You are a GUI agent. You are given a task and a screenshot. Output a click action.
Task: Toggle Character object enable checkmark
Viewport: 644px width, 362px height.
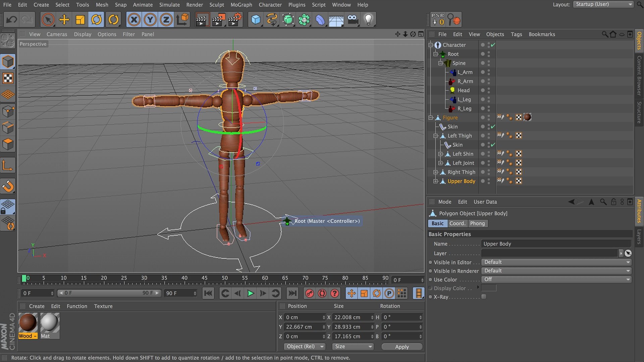(493, 45)
